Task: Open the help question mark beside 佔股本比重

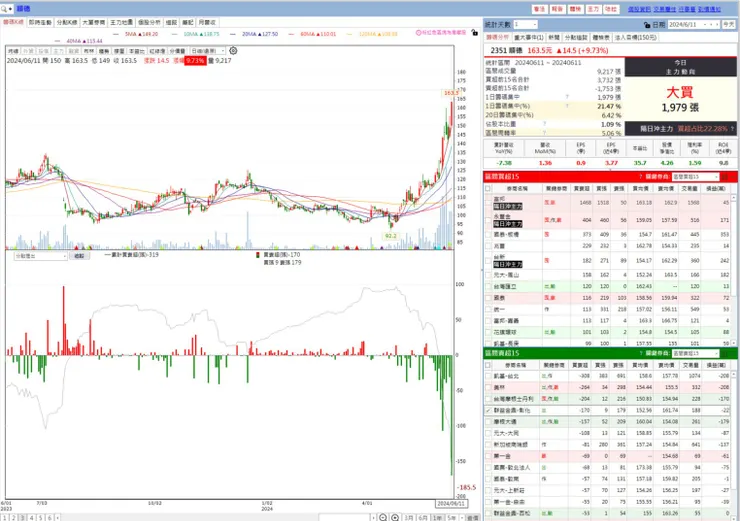Action: pyautogui.click(x=544, y=124)
